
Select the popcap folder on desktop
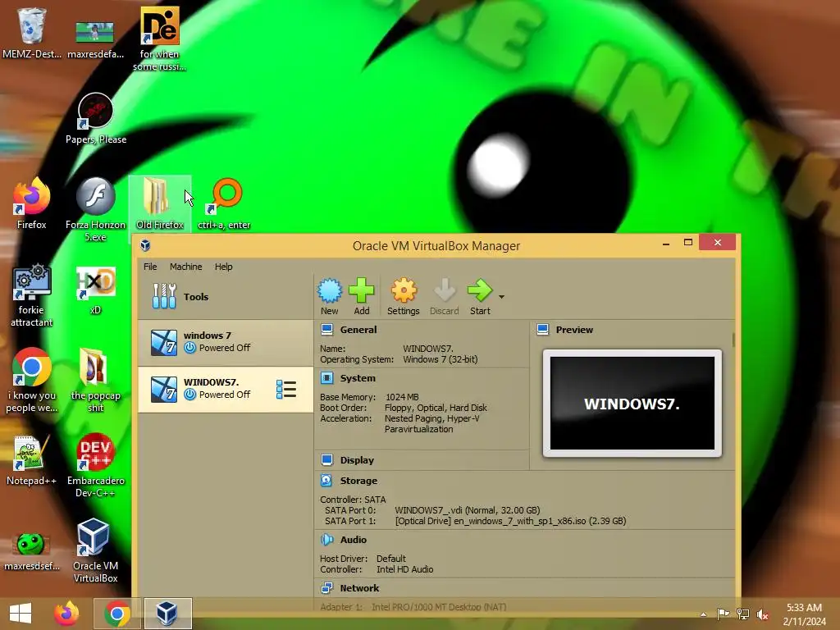tap(95, 381)
